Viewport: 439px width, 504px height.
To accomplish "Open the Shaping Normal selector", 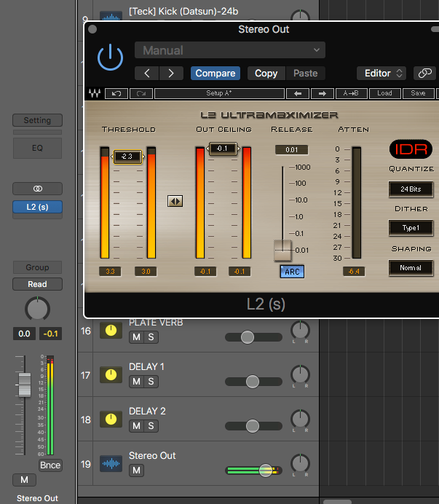I will tap(411, 268).
